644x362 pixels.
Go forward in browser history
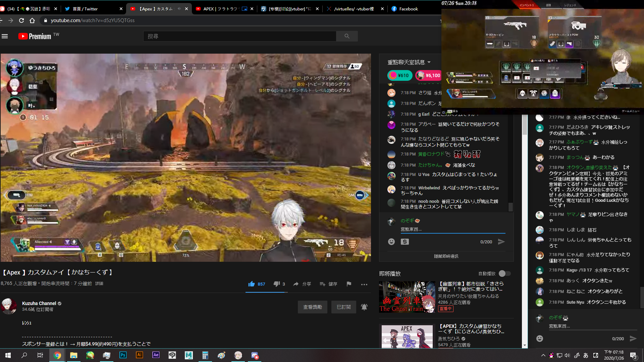pyautogui.click(x=11, y=20)
